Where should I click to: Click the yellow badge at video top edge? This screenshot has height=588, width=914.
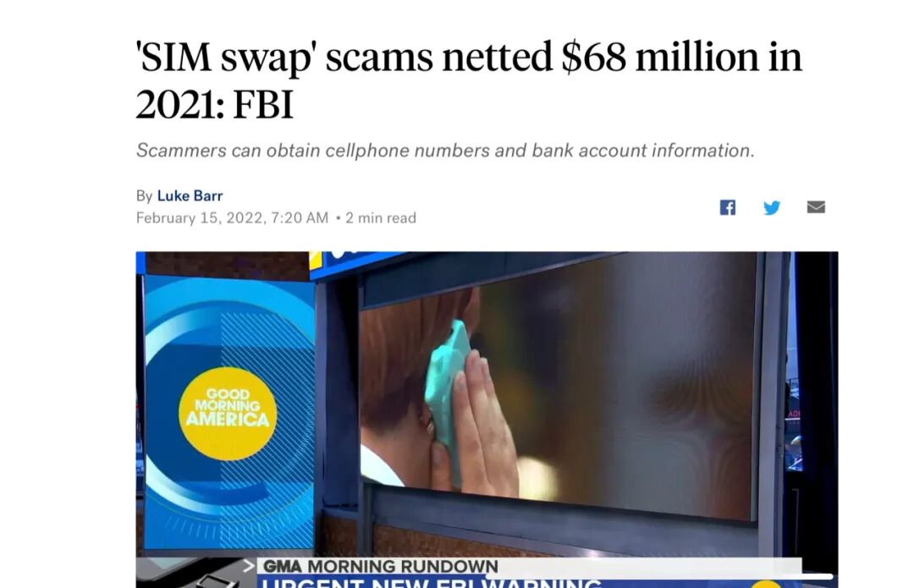click(x=315, y=260)
